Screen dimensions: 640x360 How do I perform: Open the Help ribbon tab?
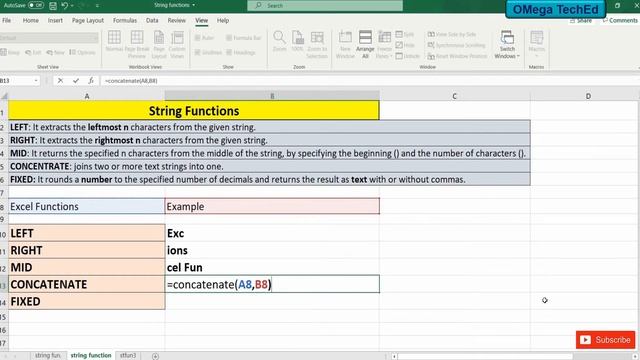[223, 20]
